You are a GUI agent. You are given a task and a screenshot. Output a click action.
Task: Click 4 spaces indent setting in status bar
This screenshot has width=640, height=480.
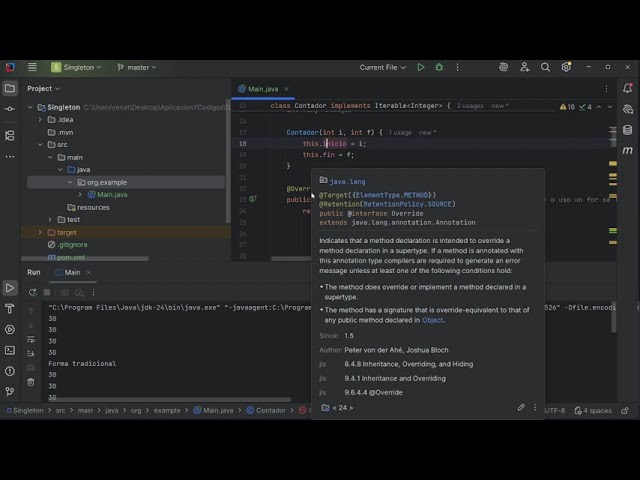click(x=593, y=411)
